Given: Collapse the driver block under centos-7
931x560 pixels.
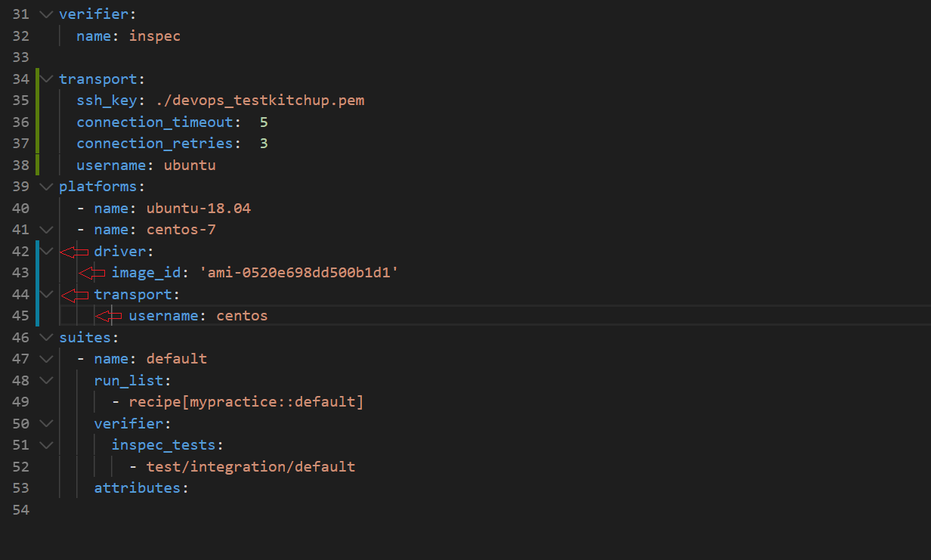Looking at the screenshot, I should [45, 251].
